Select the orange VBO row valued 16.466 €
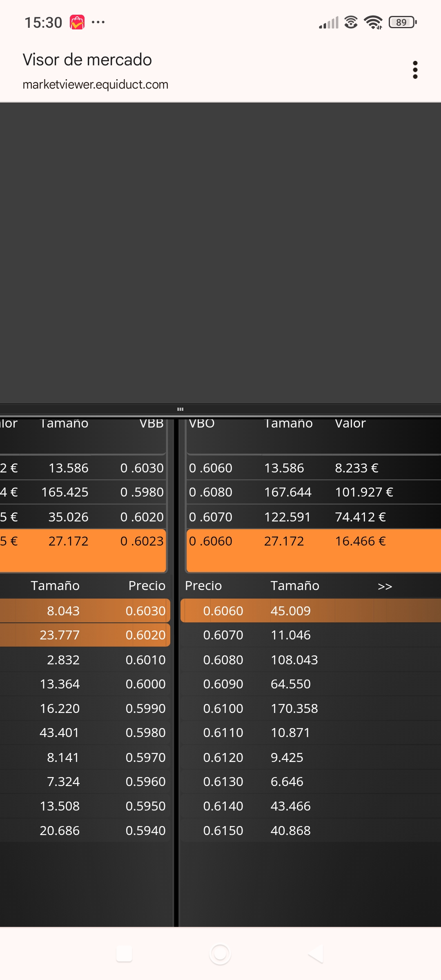This screenshot has height=980, width=441. point(314,550)
